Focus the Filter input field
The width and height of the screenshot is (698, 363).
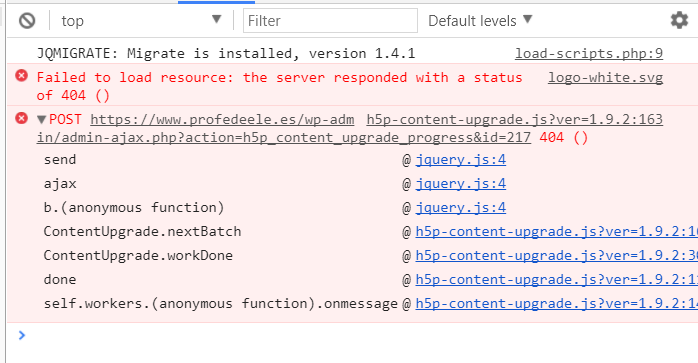coord(330,20)
